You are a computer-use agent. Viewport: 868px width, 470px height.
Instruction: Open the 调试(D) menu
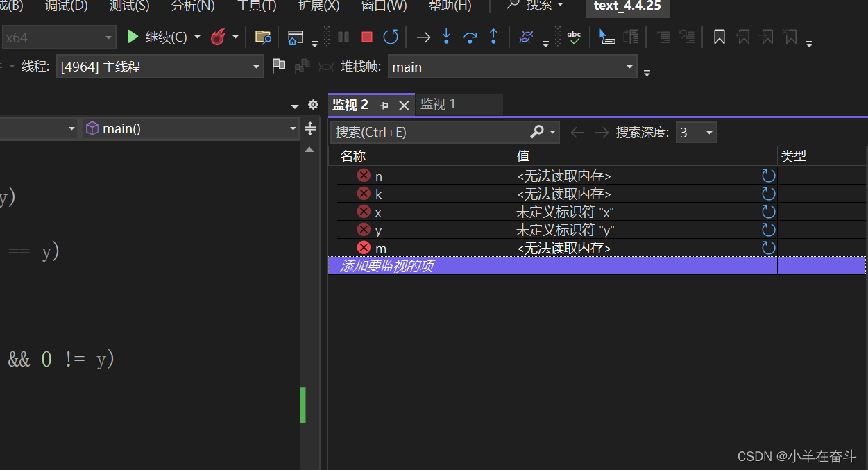(66, 6)
